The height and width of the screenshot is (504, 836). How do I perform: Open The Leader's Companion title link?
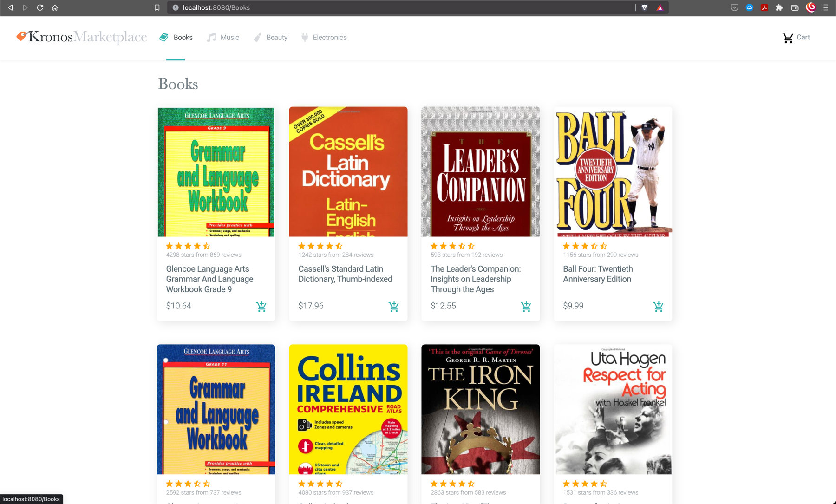click(x=476, y=279)
